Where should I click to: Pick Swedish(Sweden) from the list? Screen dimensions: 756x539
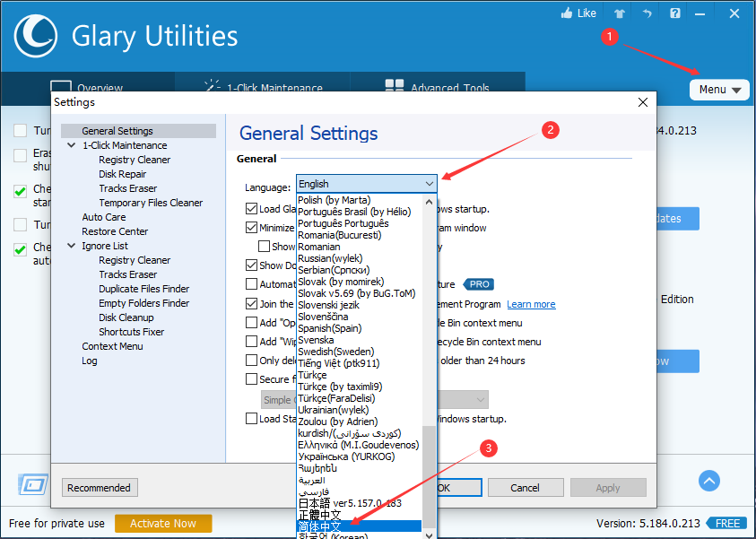click(x=360, y=352)
